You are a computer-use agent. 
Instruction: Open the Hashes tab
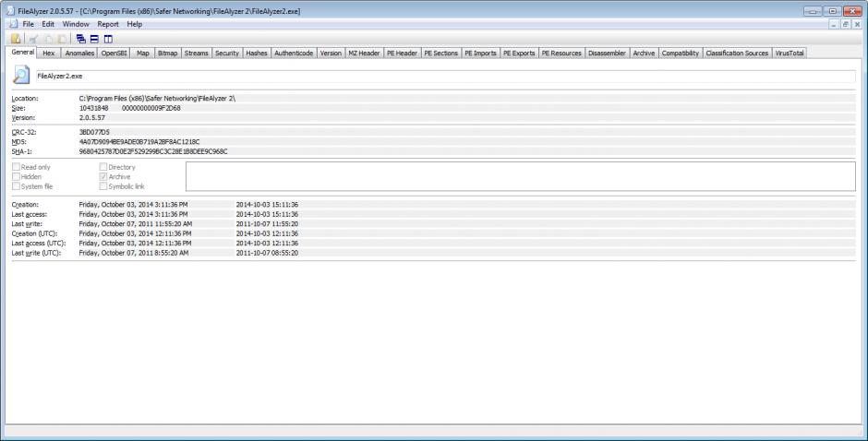(x=257, y=54)
